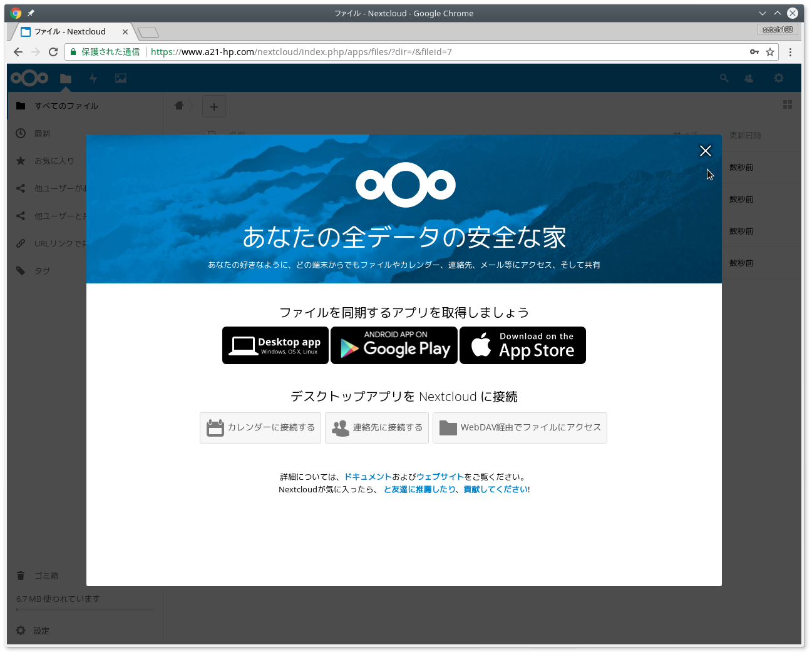The width and height of the screenshot is (812, 655).
Task: Toggle grid view icon
Action: point(788,105)
